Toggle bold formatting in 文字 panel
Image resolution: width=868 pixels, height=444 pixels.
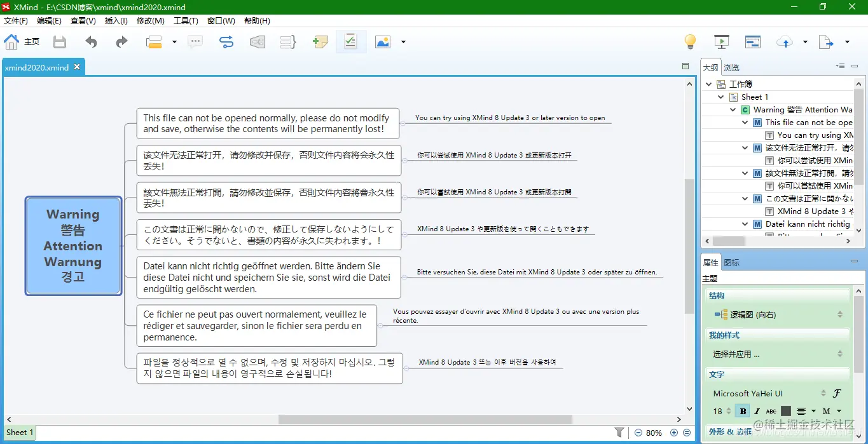pos(743,411)
